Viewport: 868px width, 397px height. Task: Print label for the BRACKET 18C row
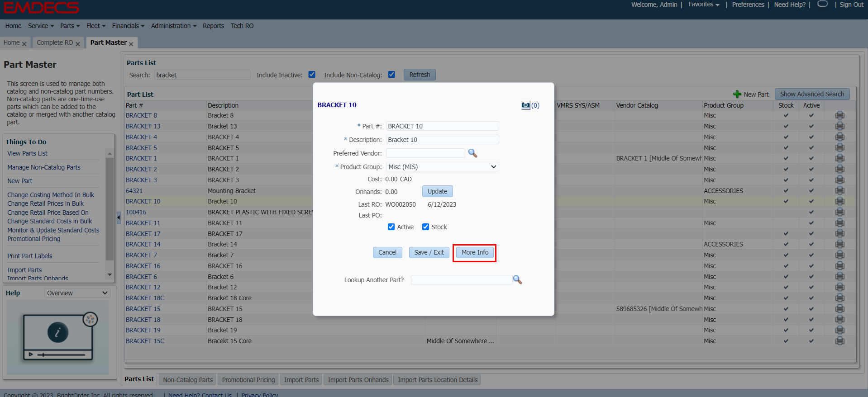coord(840,298)
